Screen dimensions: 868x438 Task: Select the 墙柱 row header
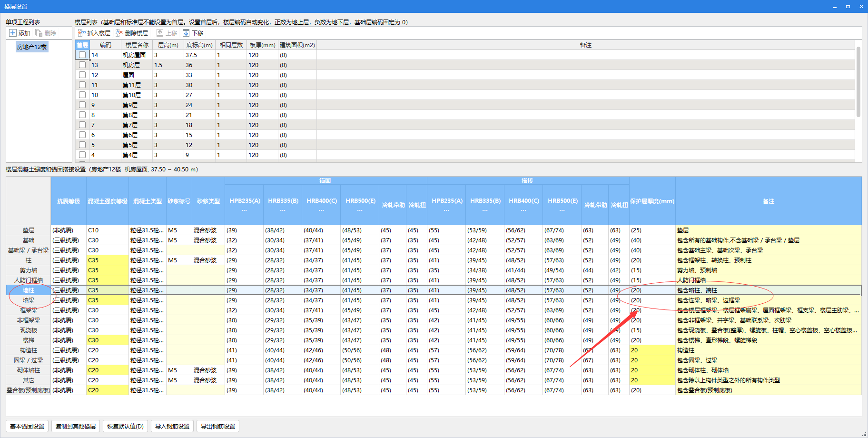[29, 290]
